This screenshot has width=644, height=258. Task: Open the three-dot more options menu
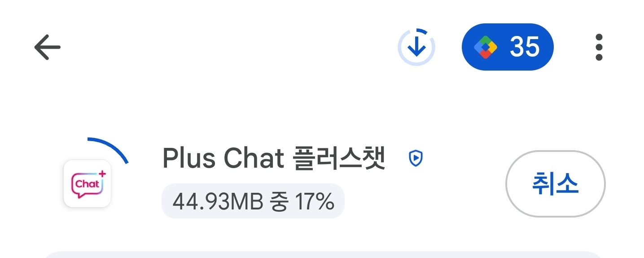(599, 47)
